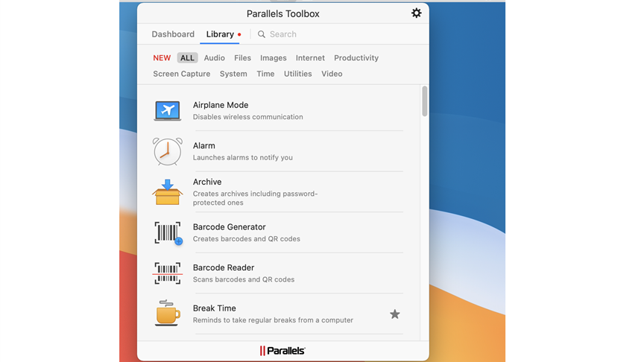The width and height of the screenshot is (644, 362).
Task: Open the Alarm tool title
Action: (x=204, y=146)
